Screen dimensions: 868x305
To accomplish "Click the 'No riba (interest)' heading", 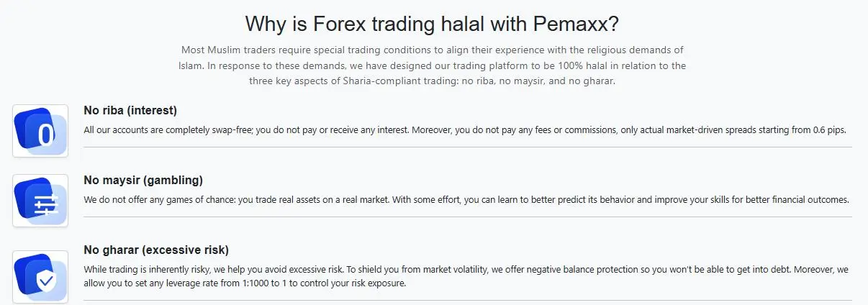I will coord(130,111).
